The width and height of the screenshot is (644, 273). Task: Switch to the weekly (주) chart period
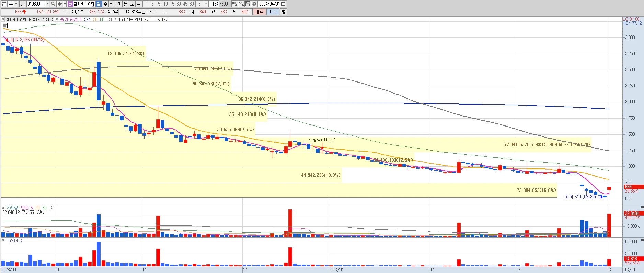[x=105, y=4]
